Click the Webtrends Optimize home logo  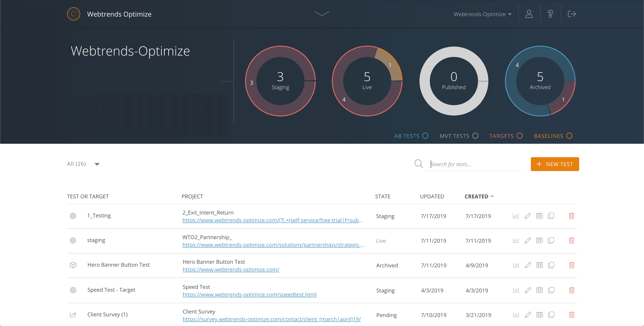pos(73,14)
